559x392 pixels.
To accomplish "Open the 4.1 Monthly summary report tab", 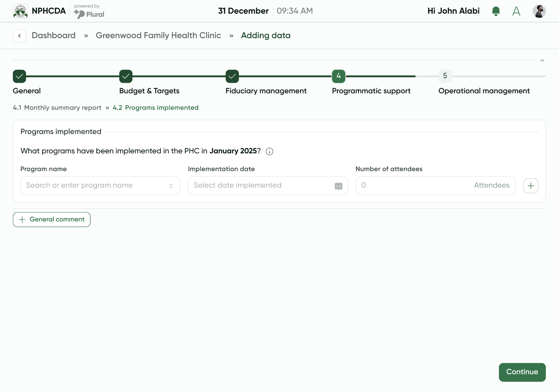I will [57, 108].
